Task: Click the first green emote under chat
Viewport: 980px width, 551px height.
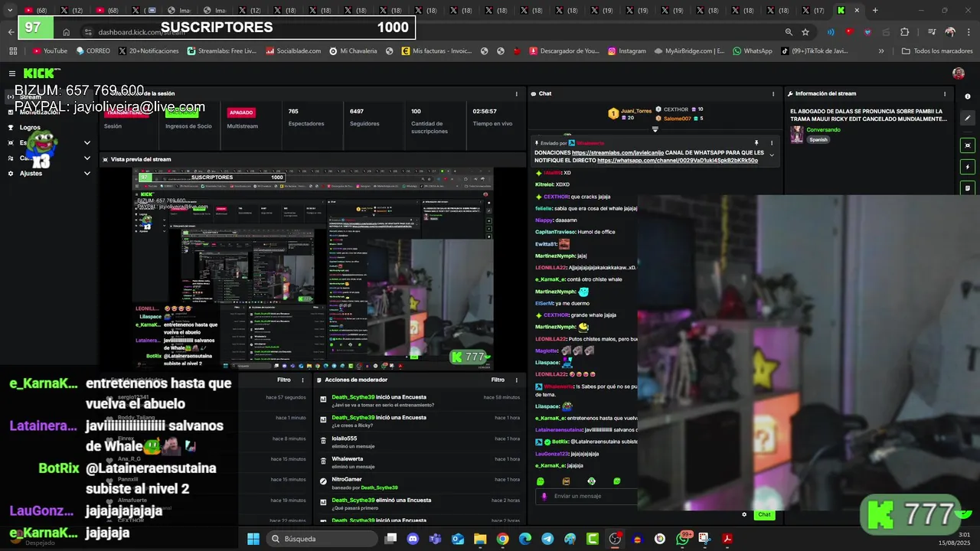Action: (541, 481)
